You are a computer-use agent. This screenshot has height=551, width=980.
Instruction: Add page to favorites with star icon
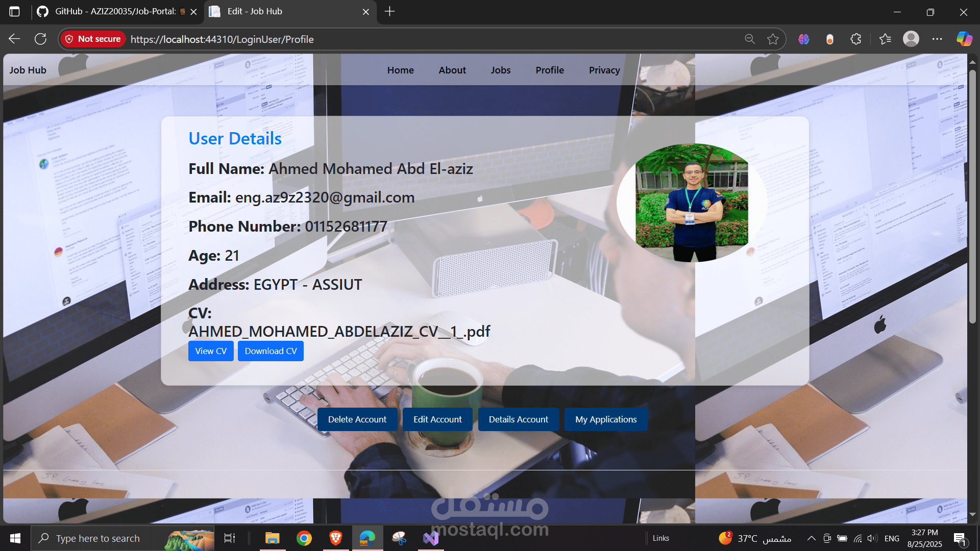pos(773,39)
